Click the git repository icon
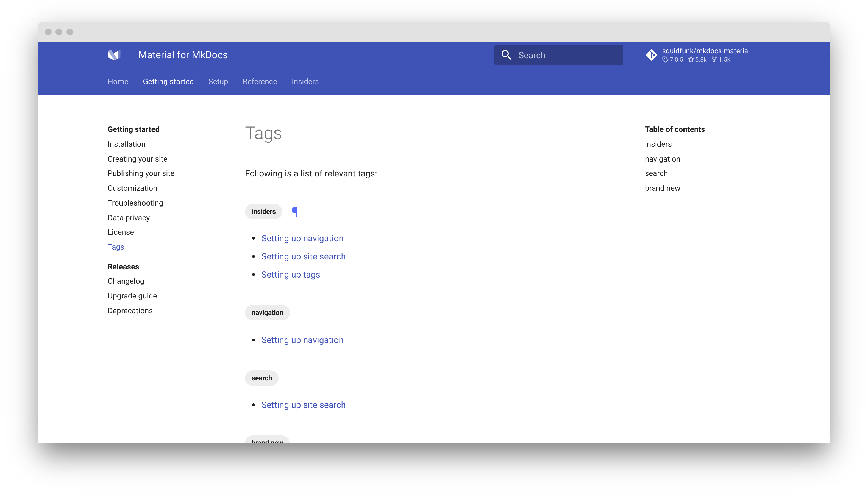Viewport: 868px width, 498px height. (x=651, y=55)
